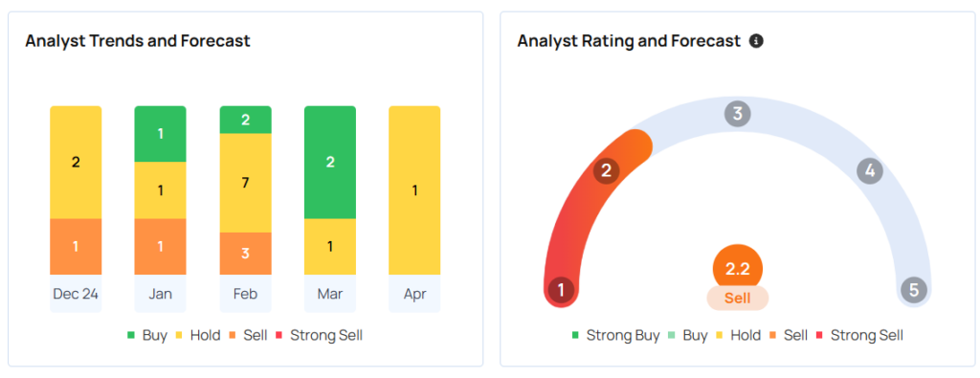Click gauge marker number 5
This screenshot has height=378, width=980.
[x=914, y=291]
